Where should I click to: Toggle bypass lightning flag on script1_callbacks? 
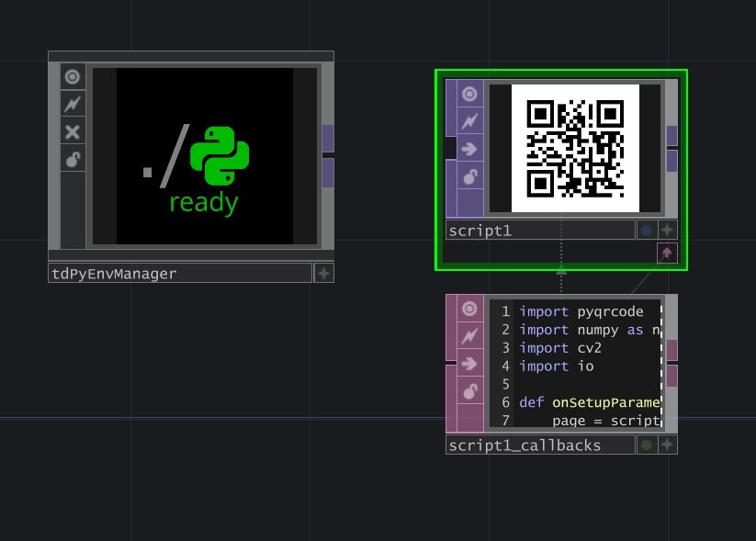pyautogui.click(x=469, y=335)
